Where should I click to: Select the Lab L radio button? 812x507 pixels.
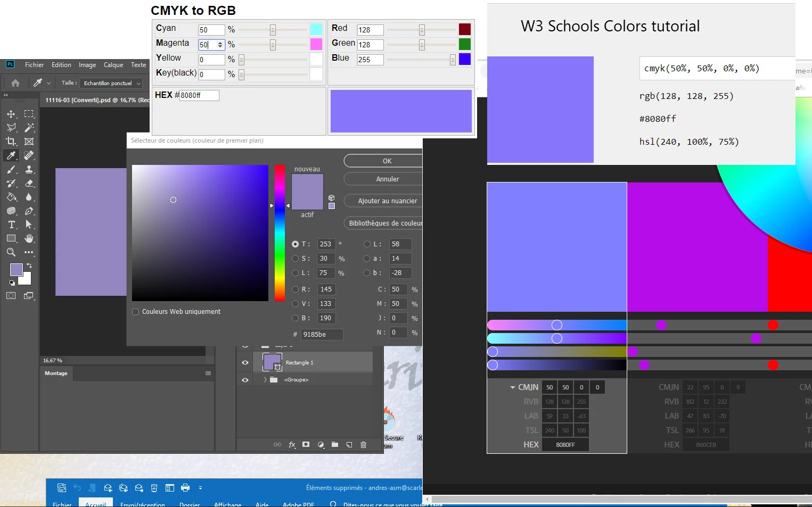click(x=367, y=244)
